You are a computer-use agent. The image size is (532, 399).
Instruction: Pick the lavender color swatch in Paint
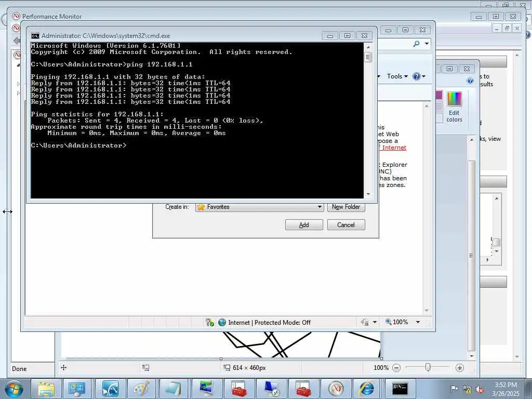coord(438,107)
